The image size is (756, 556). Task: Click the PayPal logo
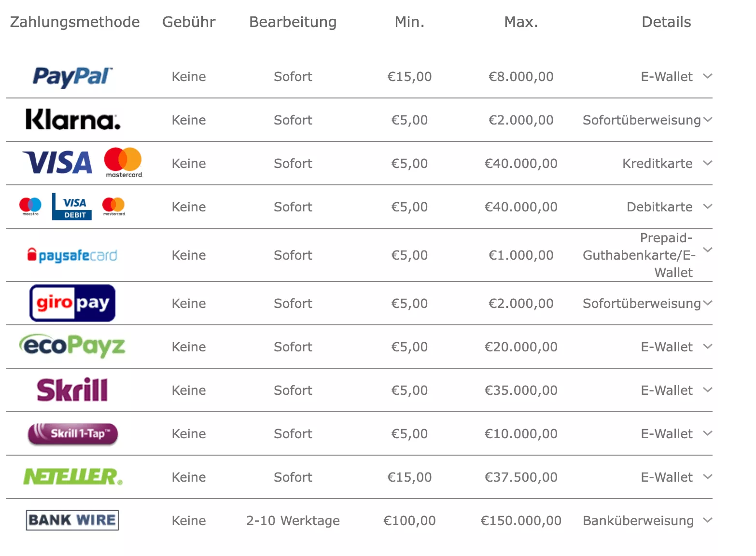[x=72, y=77]
